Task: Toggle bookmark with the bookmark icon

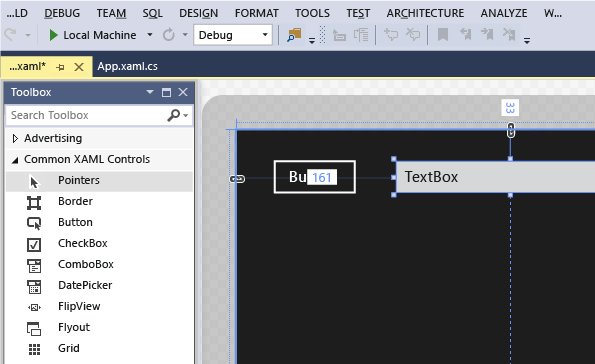Action: (x=443, y=35)
